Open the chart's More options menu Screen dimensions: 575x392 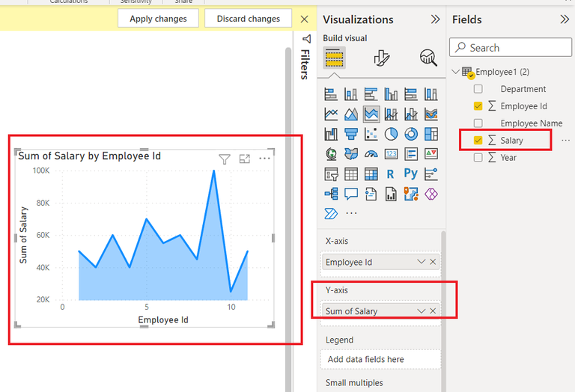(264, 159)
